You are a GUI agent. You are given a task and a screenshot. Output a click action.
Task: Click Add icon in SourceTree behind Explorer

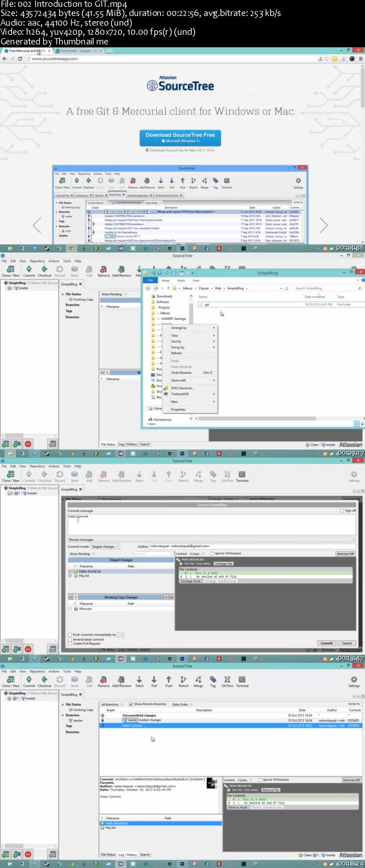[89, 271]
